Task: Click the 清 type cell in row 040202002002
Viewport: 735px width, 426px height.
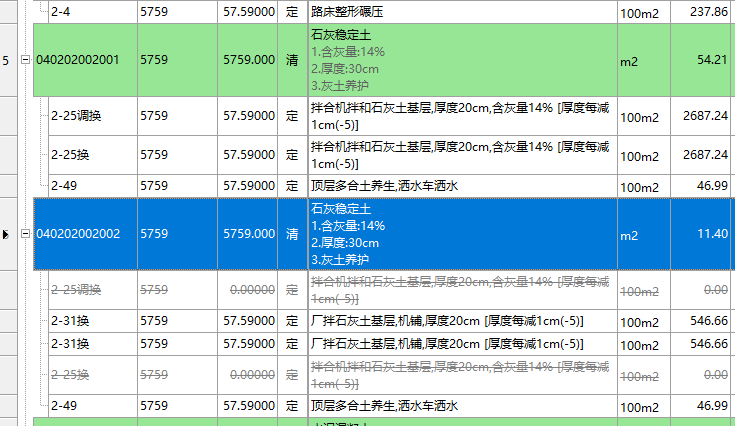Action: click(x=292, y=233)
